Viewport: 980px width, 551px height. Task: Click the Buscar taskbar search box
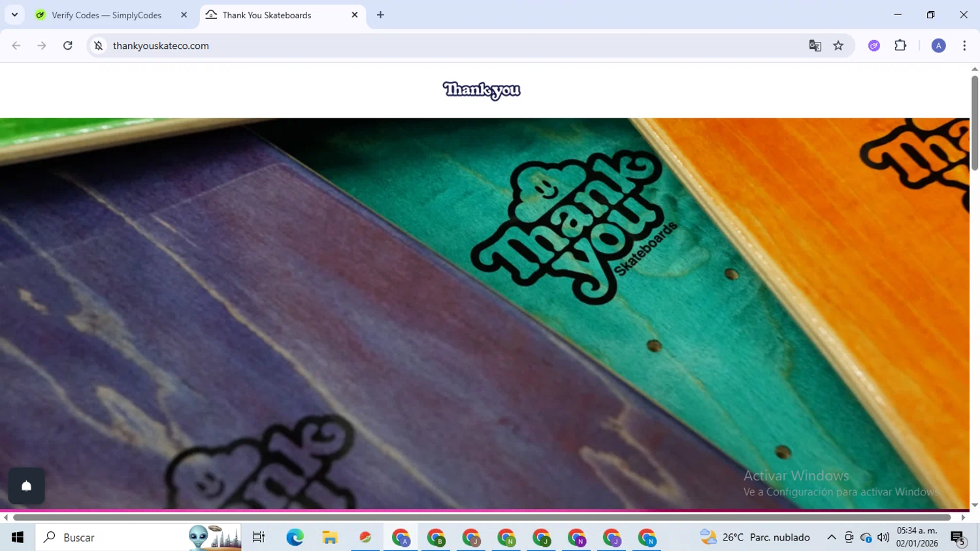click(139, 537)
